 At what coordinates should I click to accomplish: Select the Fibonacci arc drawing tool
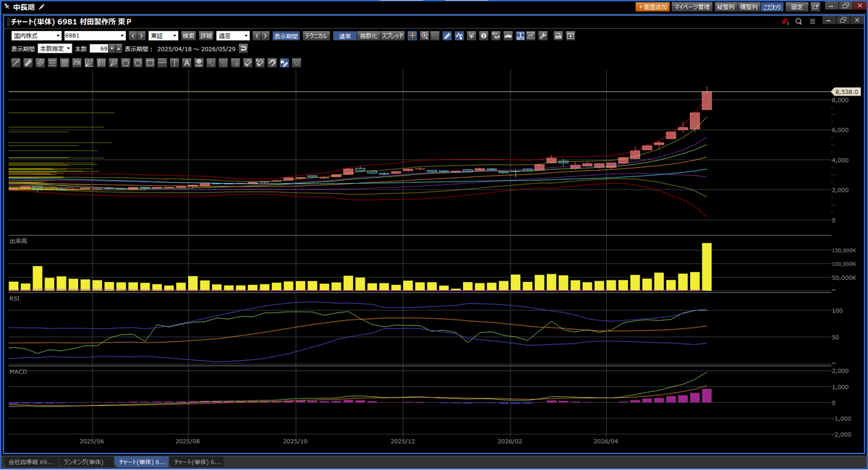coord(77,63)
